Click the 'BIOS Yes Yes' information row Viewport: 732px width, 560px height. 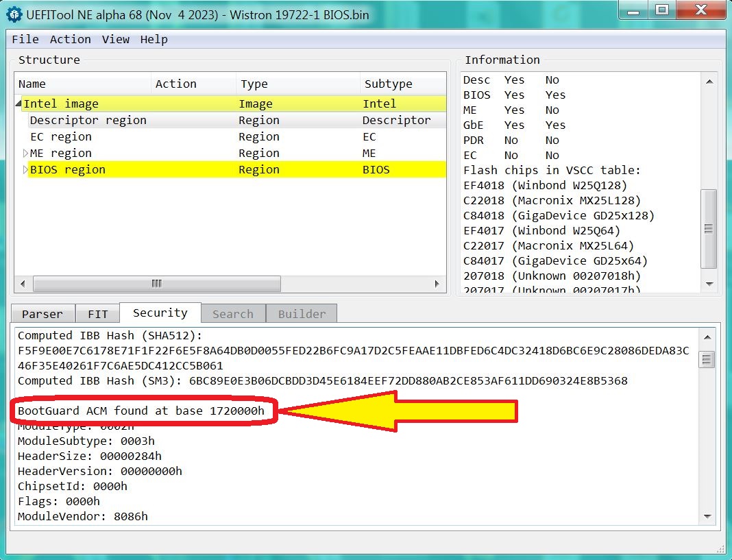[x=515, y=95]
